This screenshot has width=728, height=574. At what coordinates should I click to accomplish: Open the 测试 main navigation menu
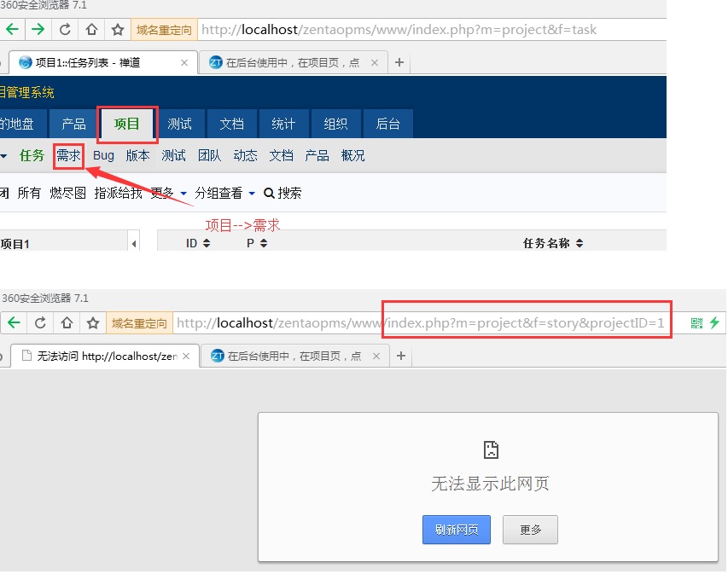(x=179, y=124)
